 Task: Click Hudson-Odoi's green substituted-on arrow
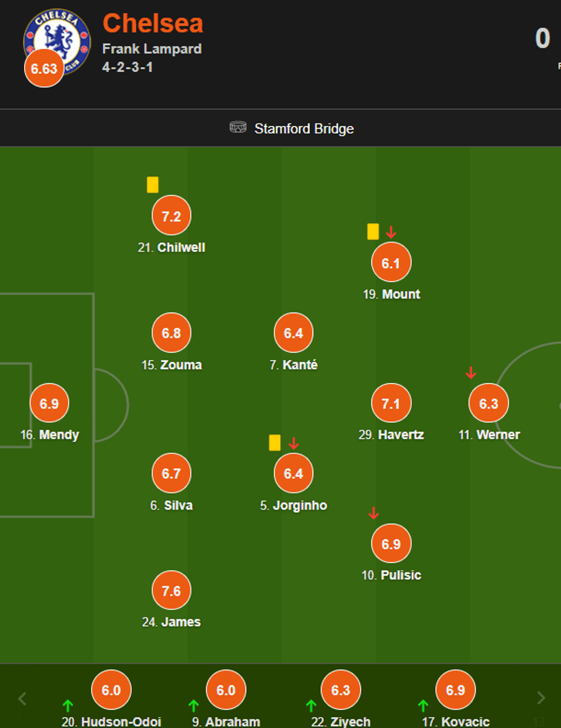point(68,706)
